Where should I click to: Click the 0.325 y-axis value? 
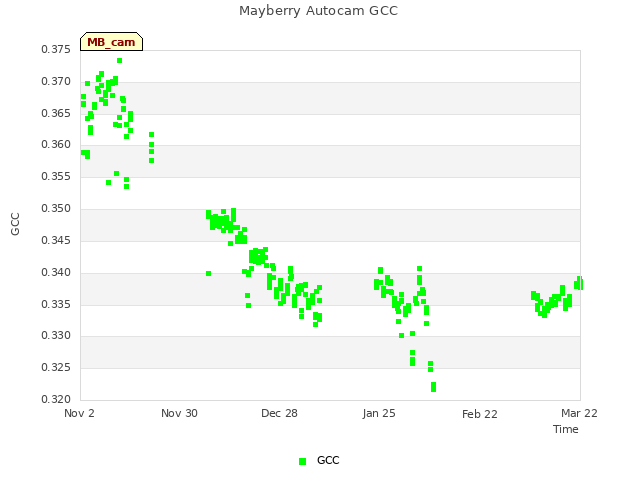tap(56, 367)
